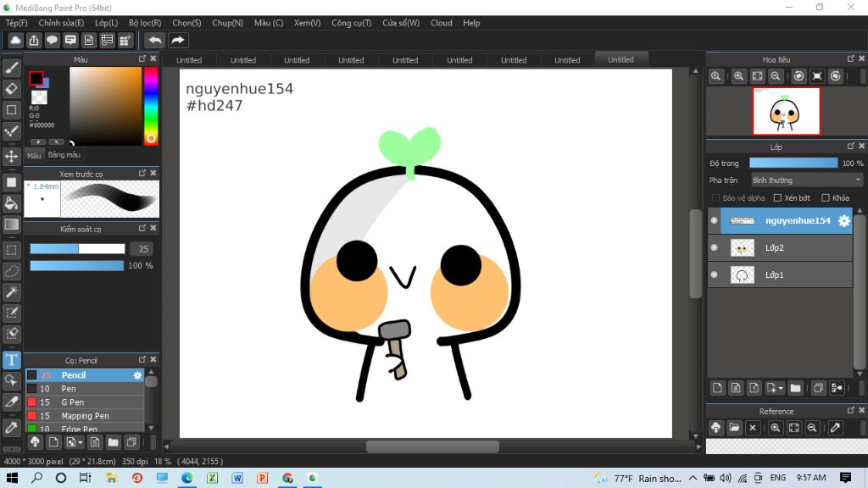Switch to the Bảng màu tab
Screen dimensions: 868x488
coord(64,155)
